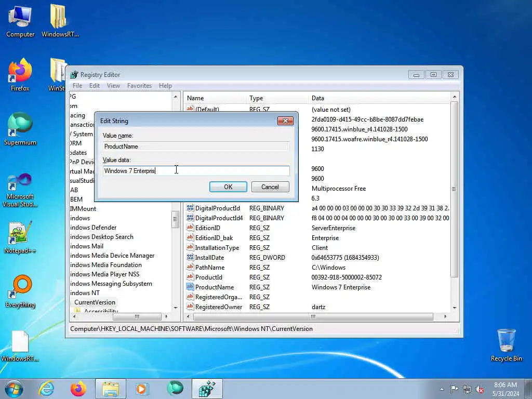Click OK in the Edit String dialog
532x399 pixels.
tap(228, 187)
